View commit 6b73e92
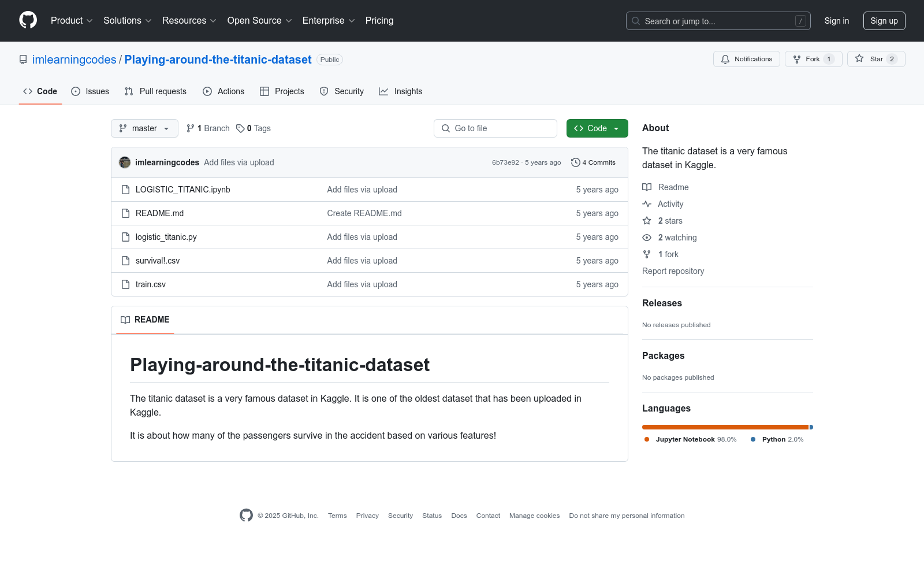Image resolution: width=924 pixels, height=578 pixels. coord(505,162)
